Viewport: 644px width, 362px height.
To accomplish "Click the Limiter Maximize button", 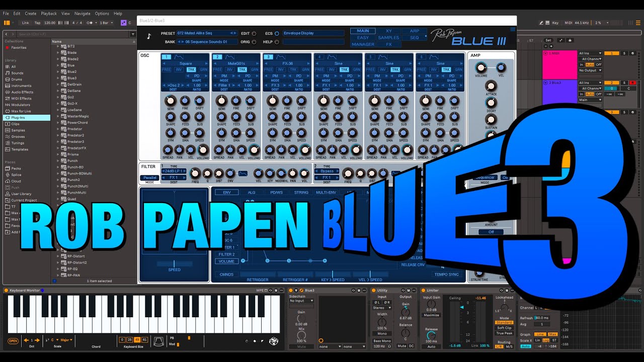I will (x=431, y=315).
